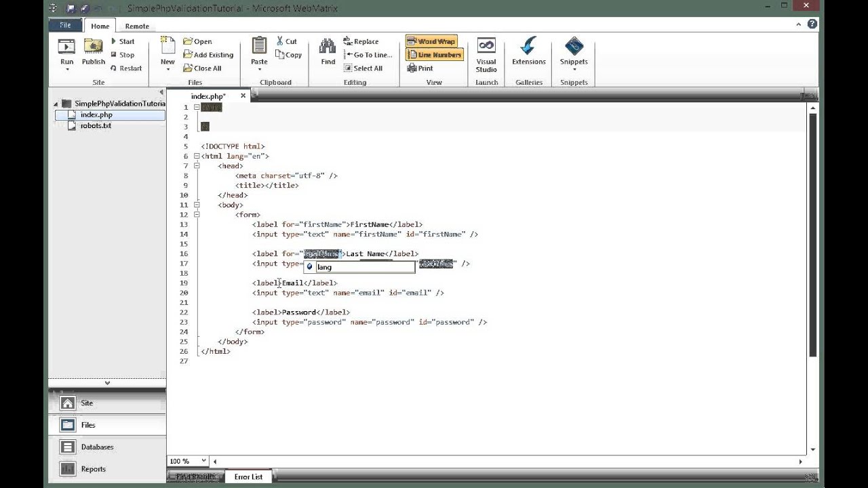Expand the Snippets dropdown arrow
Screen dimensions: 868x488
tap(574, 69)
